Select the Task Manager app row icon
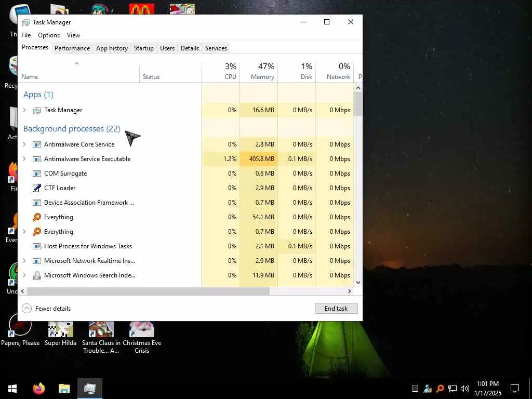532x399 pixels. [x=37, y=110]
